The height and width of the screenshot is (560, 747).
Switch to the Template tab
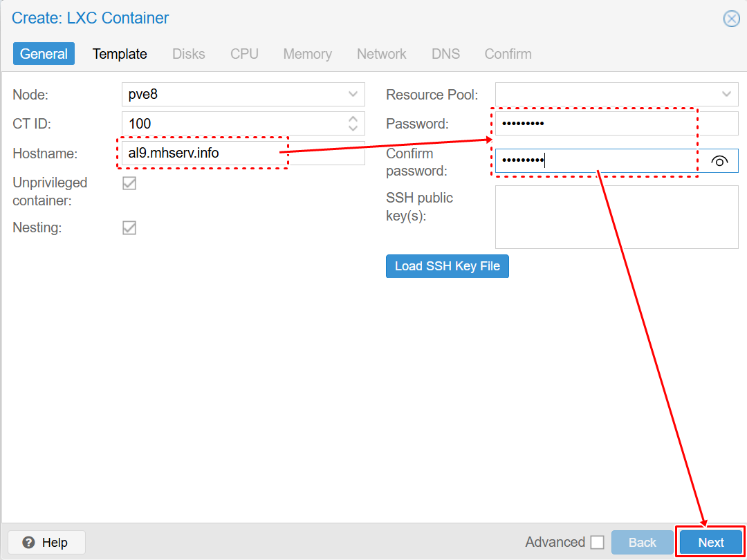click(x=120, y=54)
